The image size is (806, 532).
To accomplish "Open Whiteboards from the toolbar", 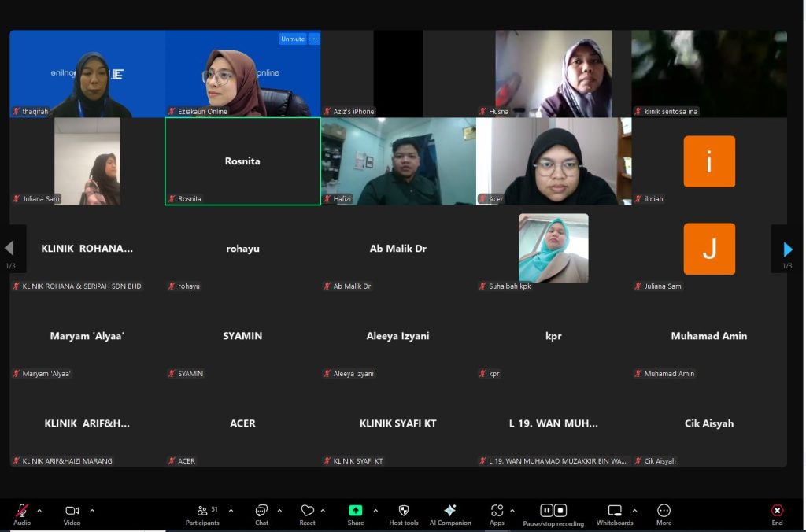I will pos(615,511).
